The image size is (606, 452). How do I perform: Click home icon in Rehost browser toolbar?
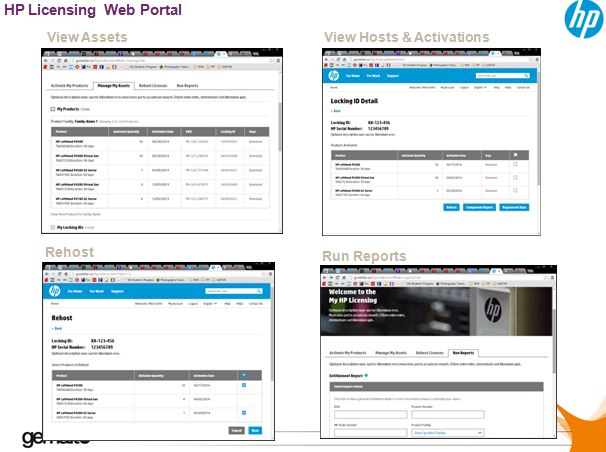[x=66, y=274]
